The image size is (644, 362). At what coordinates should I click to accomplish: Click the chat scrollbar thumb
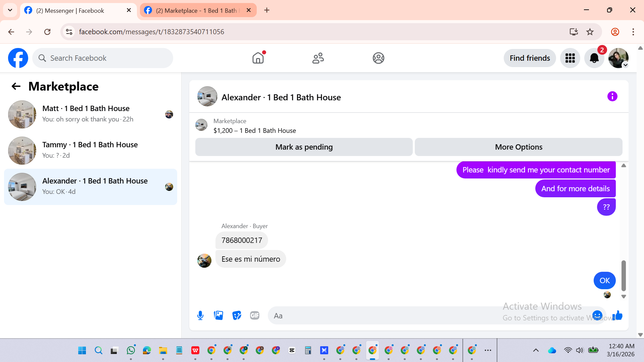624,275
